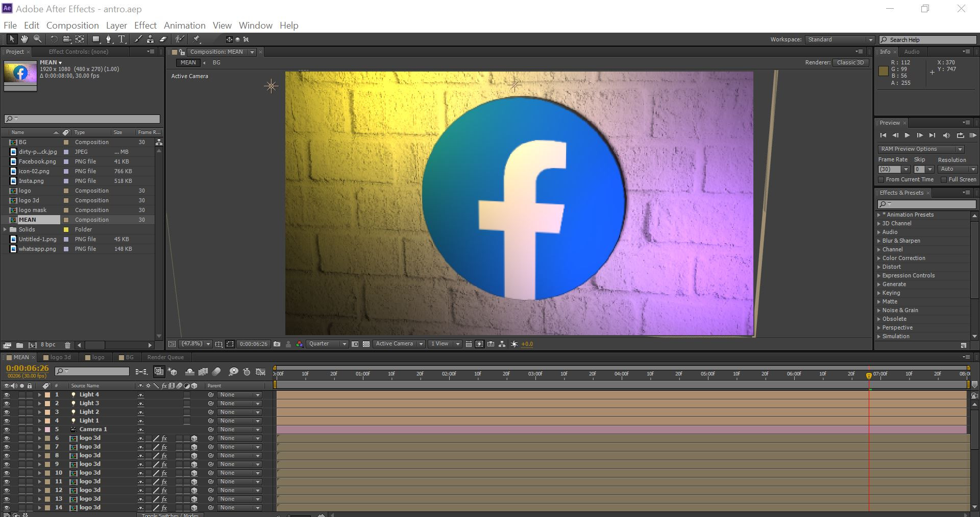
Task: Select the Zoom magnifier tool
Action: (x=37, y=39)
